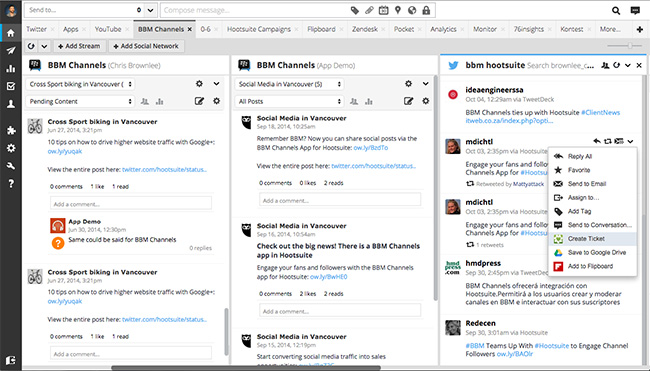650x371 pixels.
Task: Open the Assignments checkbox sidebar icon
Action: pyautogui.click(x=11, y=86)
